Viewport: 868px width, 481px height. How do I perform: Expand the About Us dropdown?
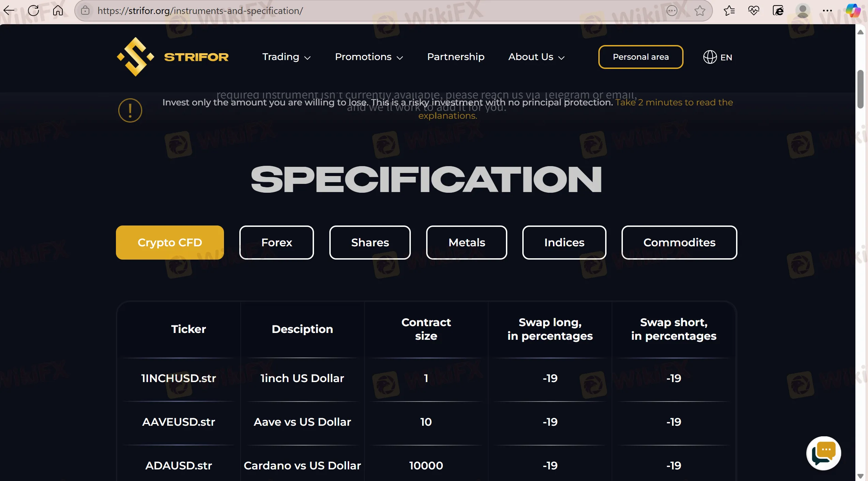pos(536,57)
